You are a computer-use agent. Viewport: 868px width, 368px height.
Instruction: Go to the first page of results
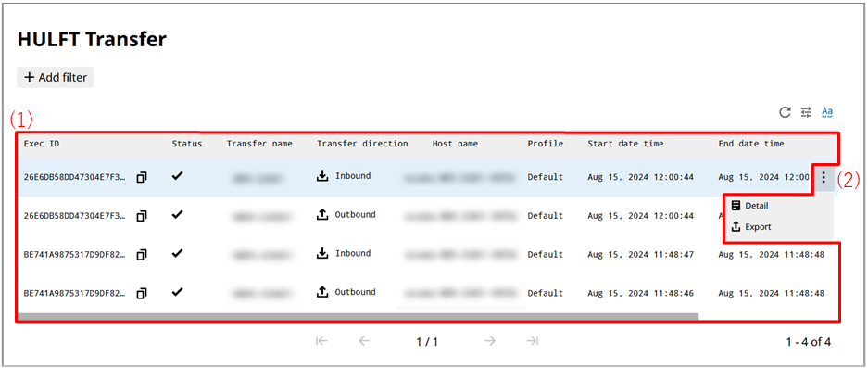[321, 341]
